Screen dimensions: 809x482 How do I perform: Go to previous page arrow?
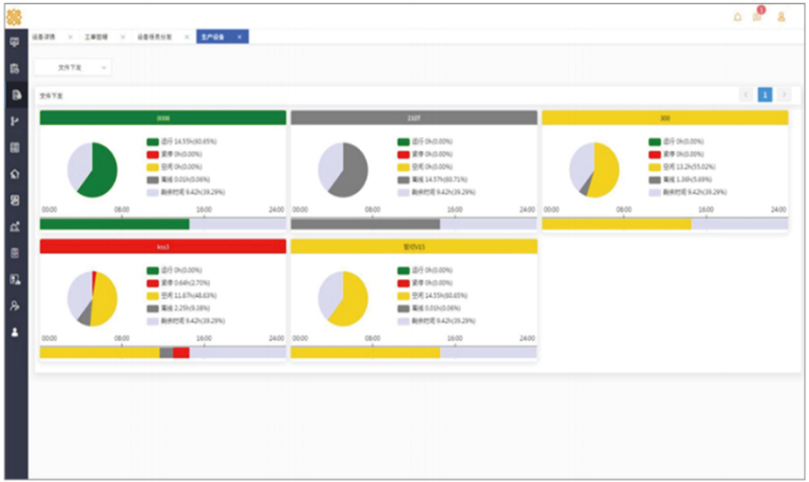(746, 94)
